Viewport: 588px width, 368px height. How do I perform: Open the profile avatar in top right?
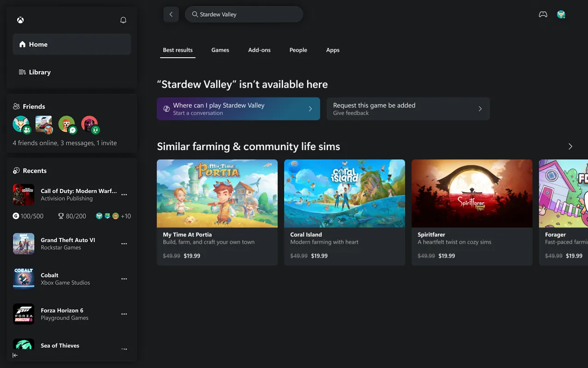tap(561, 14)
